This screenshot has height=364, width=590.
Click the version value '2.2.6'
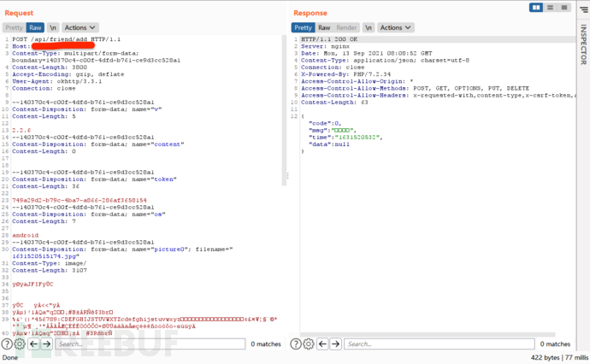click(x=21, y=130)
